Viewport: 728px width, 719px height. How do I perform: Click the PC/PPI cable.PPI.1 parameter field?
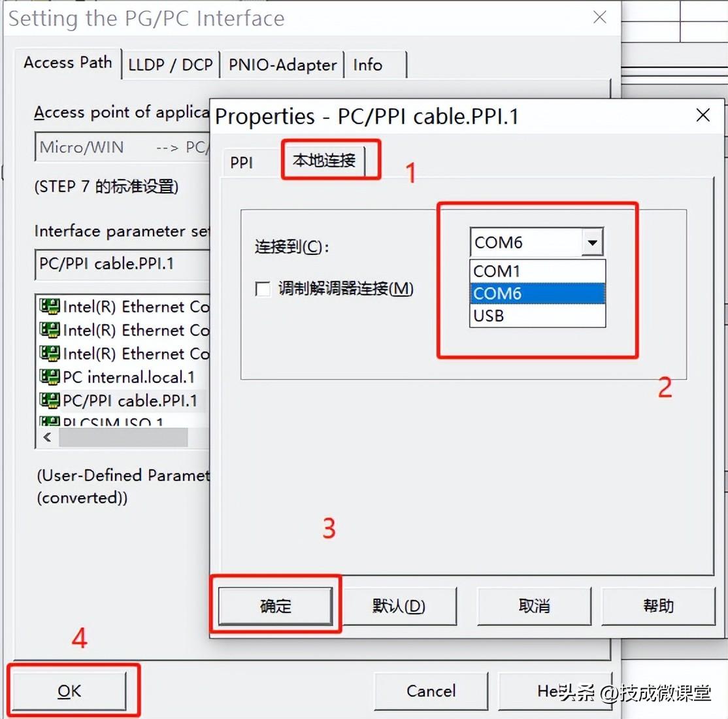point(123,264)
